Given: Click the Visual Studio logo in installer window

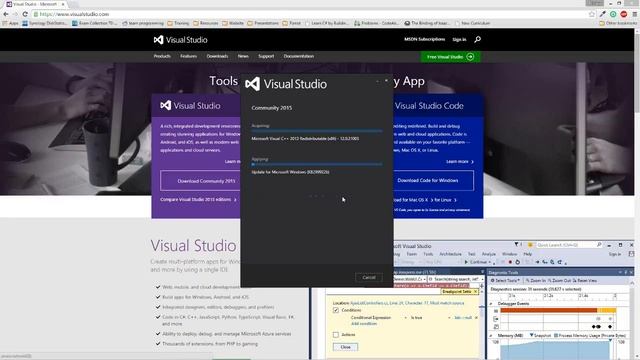Looking at the screenshot, I should click(286, 84).
